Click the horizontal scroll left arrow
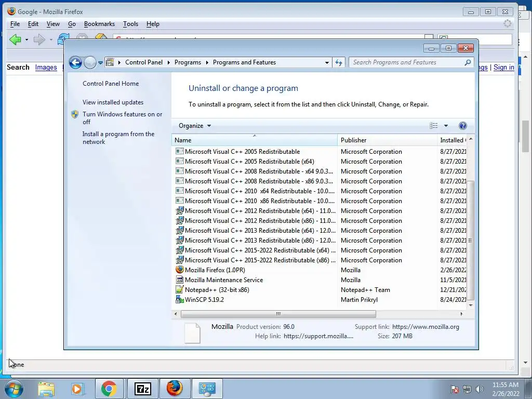Image resolution: width=532 pixels, height=399 pixels. (176, 314)
